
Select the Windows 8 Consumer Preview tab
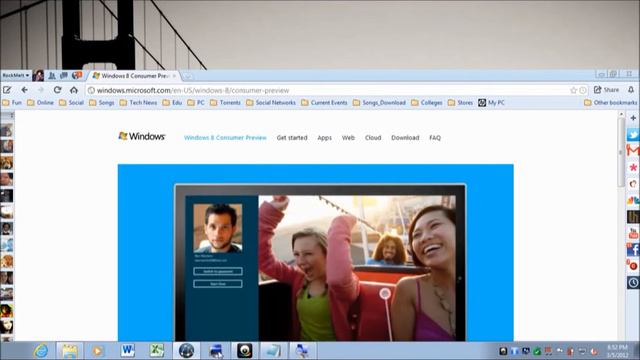click(134, 76)
